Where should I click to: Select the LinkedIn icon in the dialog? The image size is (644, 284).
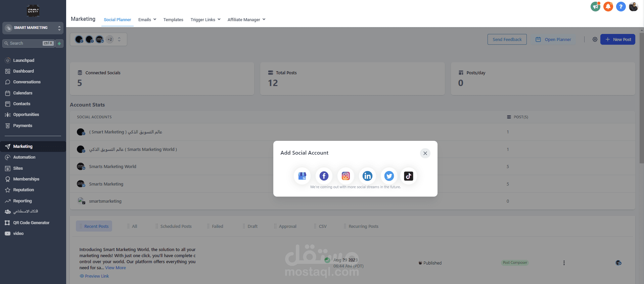coord(368,176)
